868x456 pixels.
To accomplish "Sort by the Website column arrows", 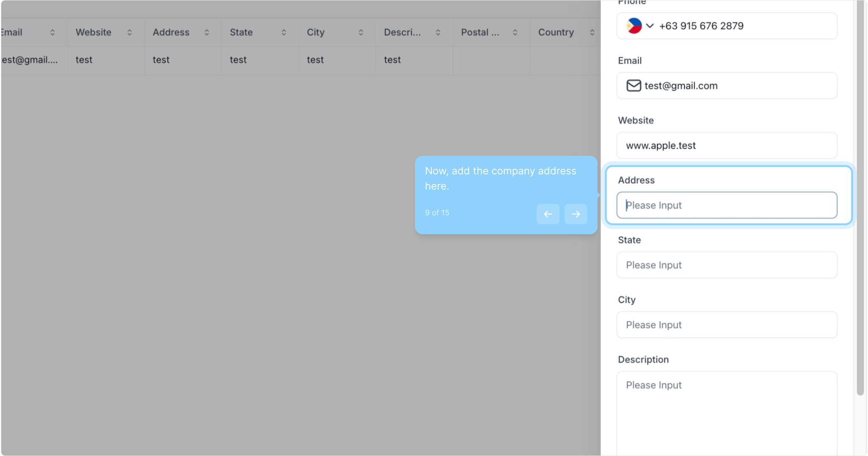I will point(129,33).
